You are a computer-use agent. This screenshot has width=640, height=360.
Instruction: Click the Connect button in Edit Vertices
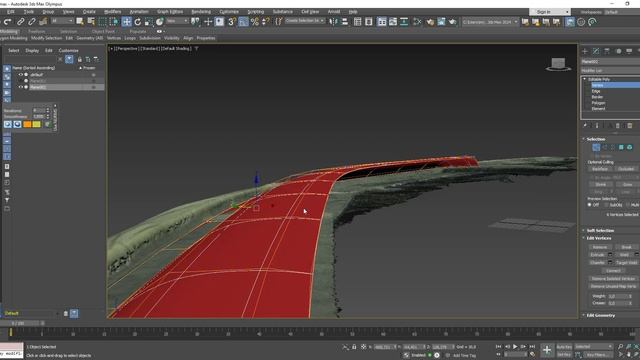tap(613, 271)
